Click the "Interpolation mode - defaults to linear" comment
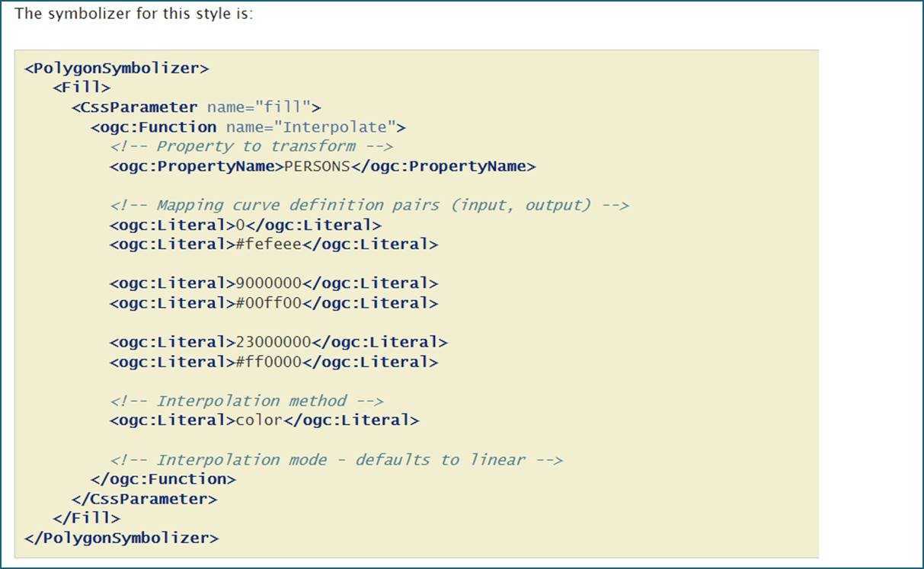Image resolution: width=924 pixels, height=569 pixels. [336, 459]
